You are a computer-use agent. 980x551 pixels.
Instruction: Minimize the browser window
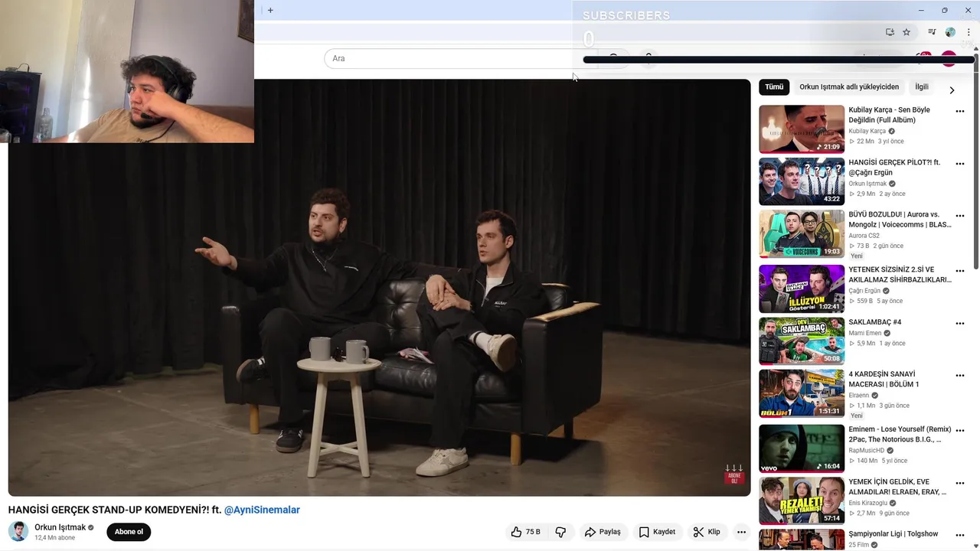click(x=921, y=11)
